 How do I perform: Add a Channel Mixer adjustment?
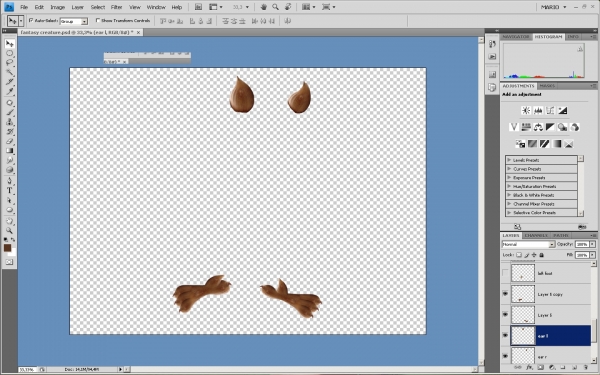(x=575, y=127)
